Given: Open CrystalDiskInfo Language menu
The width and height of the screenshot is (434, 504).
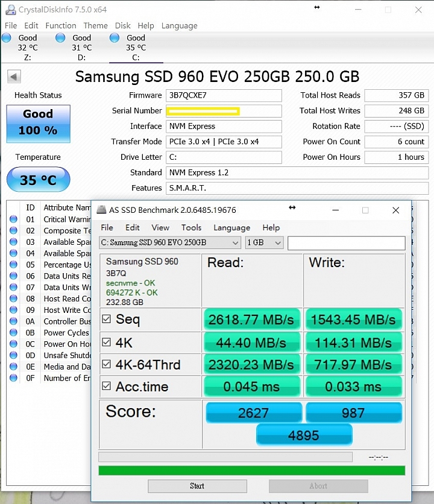Looking at the screenshot, I should 180,26.
